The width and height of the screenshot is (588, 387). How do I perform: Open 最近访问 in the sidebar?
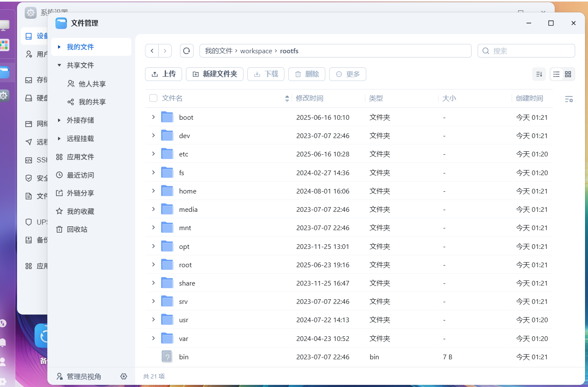[x=81, y=175]
